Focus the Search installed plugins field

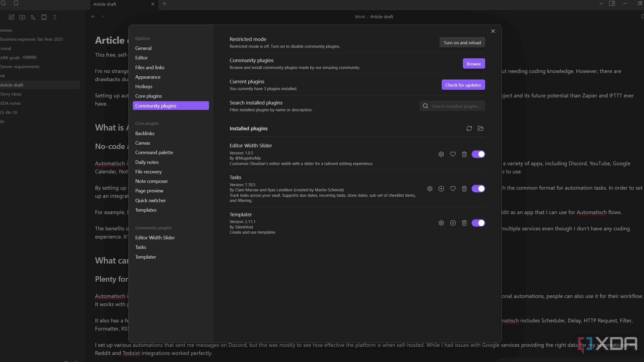(x=452, y=106)
